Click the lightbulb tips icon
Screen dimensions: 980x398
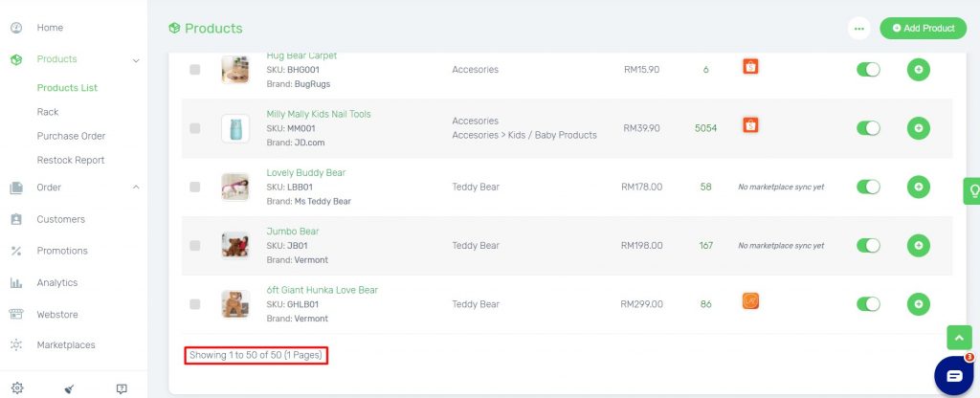point(971,190)
